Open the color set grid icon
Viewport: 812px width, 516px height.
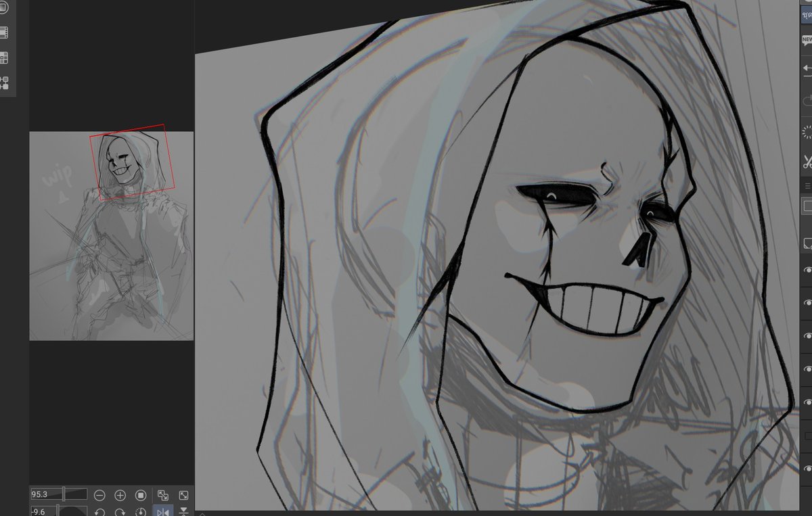point(3,58)
